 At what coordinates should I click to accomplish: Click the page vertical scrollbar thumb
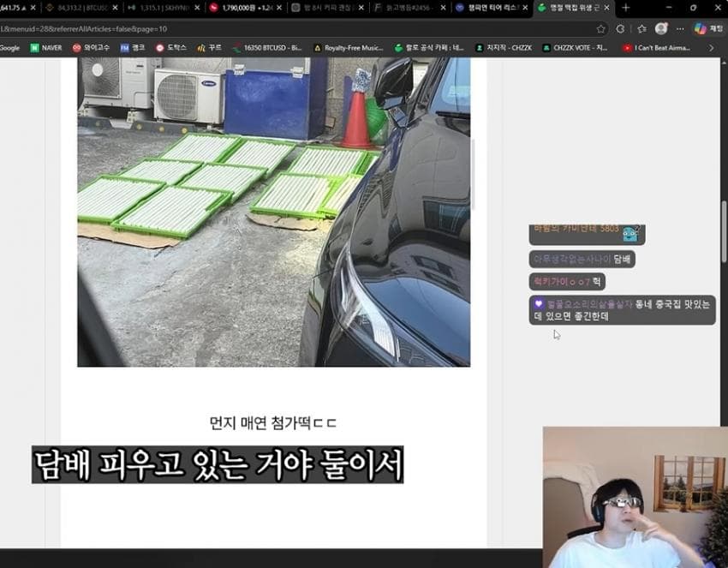(724, 232)
